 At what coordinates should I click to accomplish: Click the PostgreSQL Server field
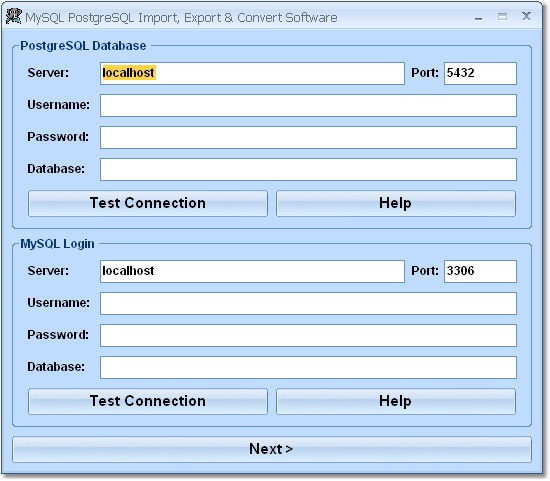[252, 73]
